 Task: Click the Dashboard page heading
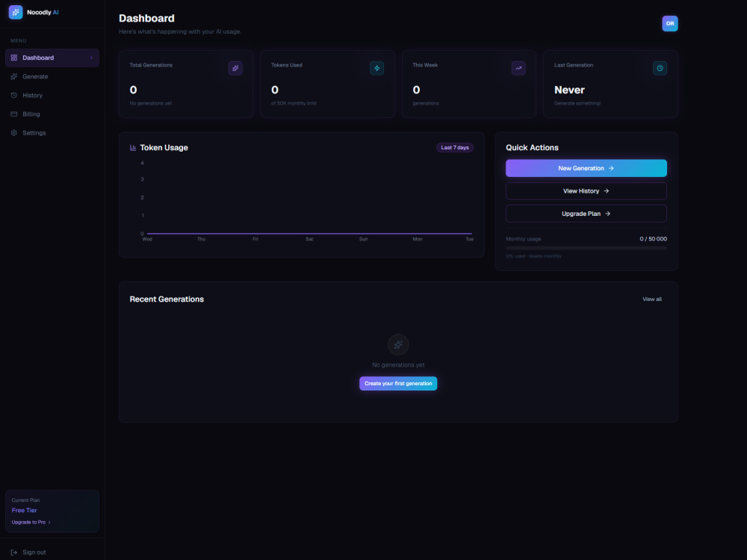146,18
